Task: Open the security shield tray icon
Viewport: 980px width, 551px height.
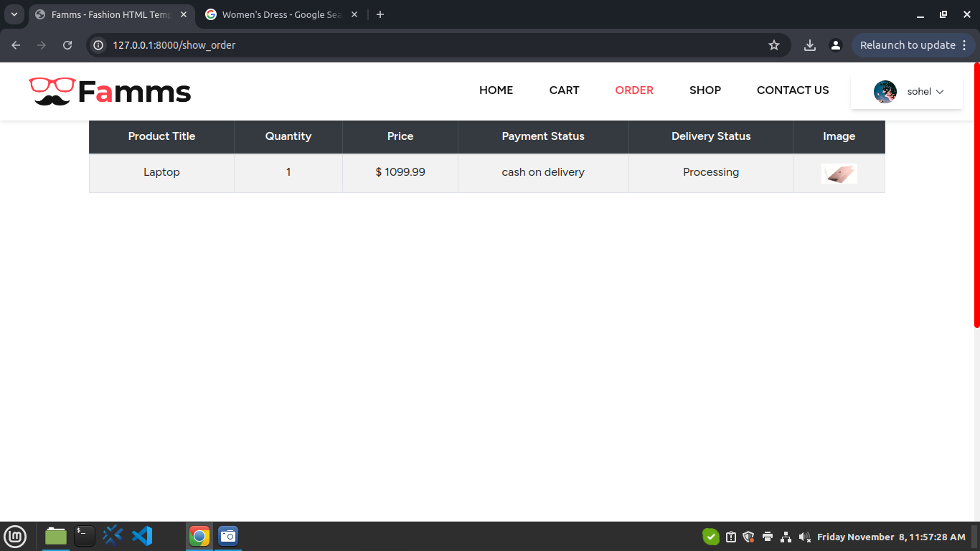Action: point(749,537)
